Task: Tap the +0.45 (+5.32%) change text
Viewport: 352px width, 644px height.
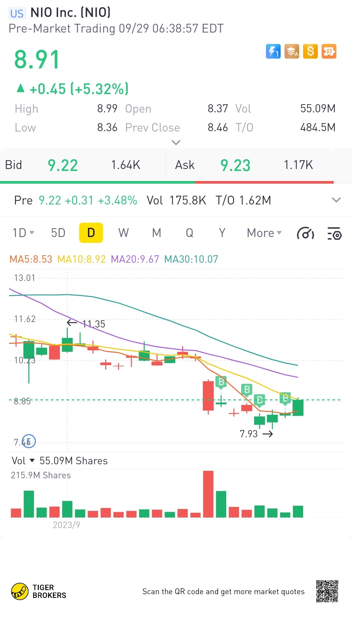Action: click(x=79, y=89)
